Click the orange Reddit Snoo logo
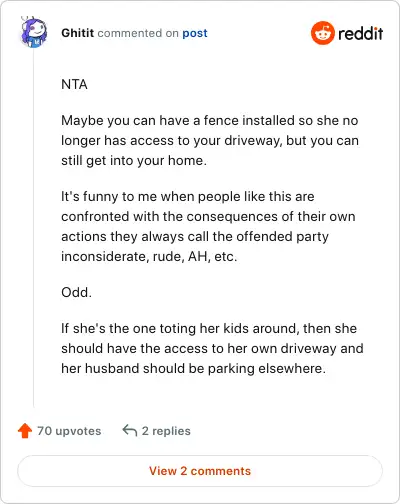Image resolution: width=400 pixels, height=504 pixels. (322, 33)
